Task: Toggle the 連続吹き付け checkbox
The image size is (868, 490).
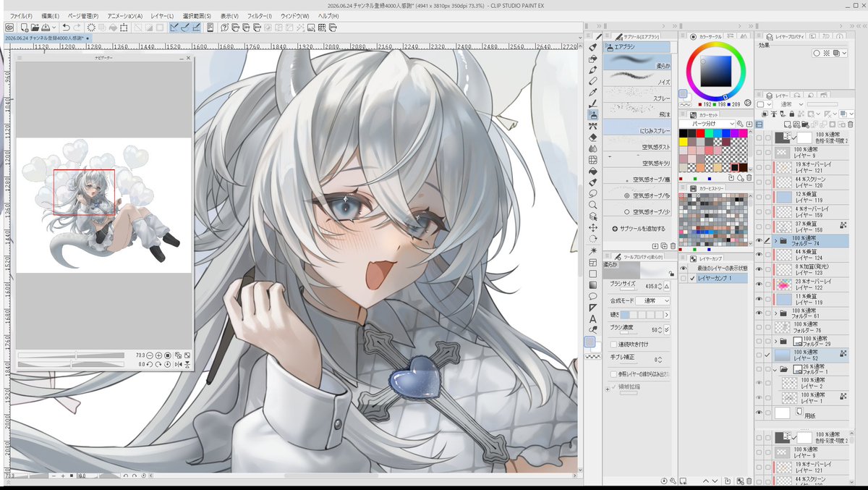Action: coord(613,345)
